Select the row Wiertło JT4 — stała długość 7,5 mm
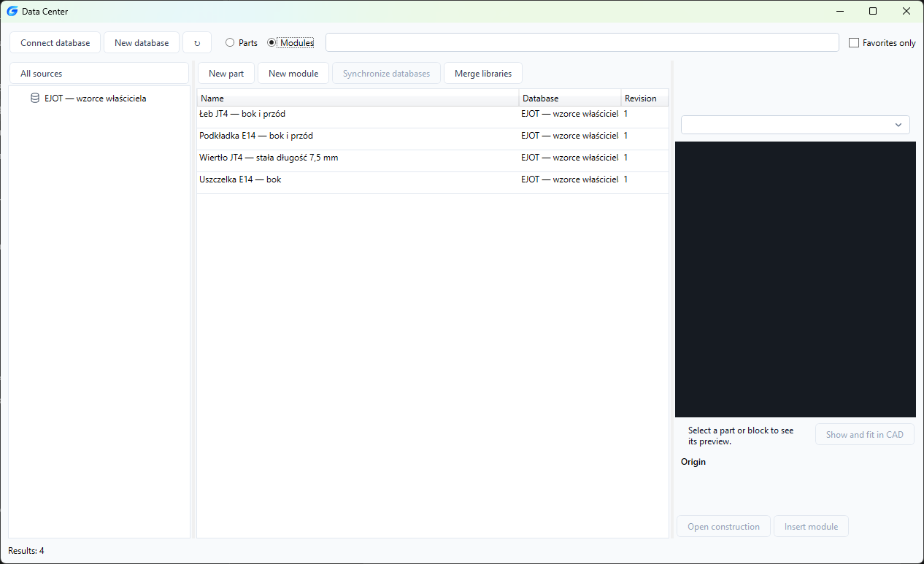924x564 pixels. tap(433, 161)
